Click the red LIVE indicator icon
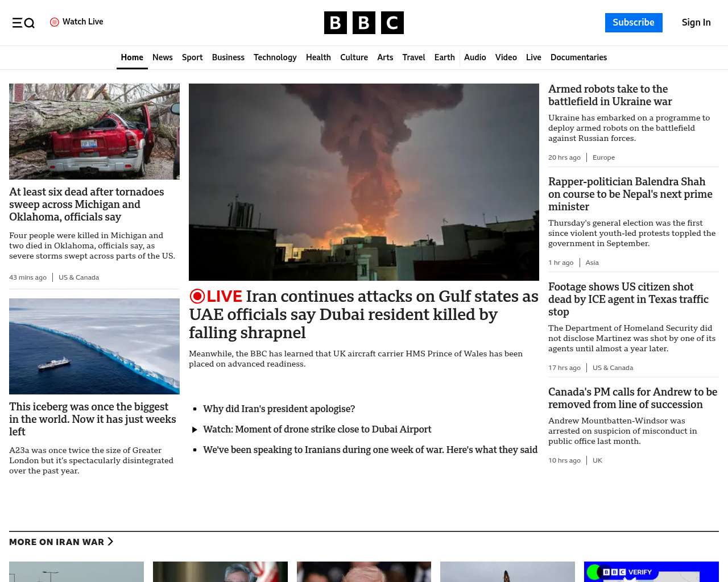This screenshot has height=582, width=728. point(197,296)
